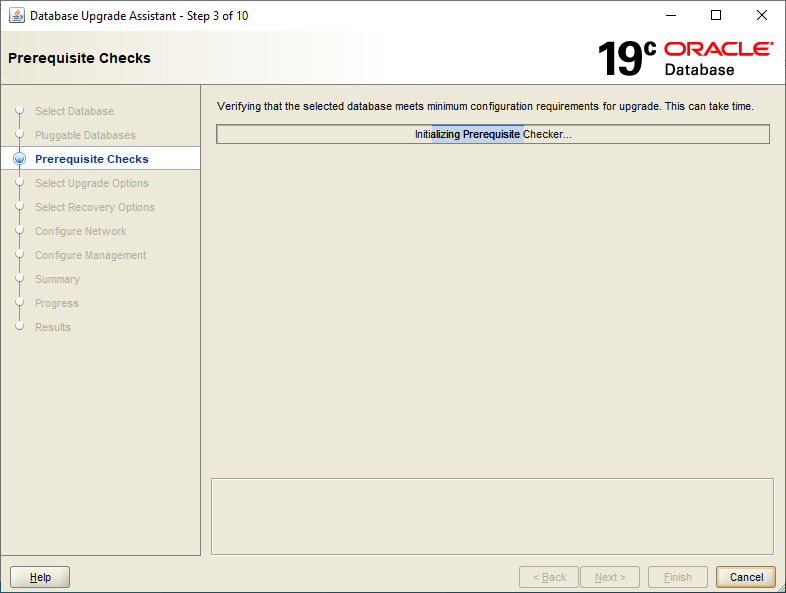786x593 pixels.
Task: Go to Pluggable Databases step label
Action: click(85, 135)
